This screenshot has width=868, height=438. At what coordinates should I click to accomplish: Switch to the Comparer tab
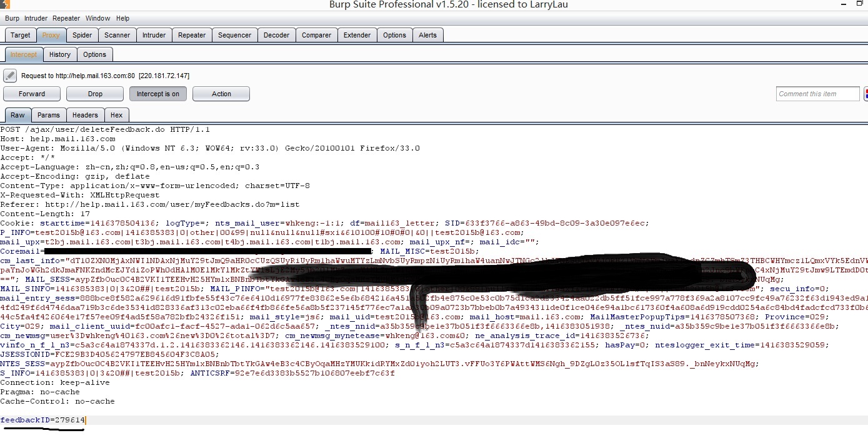[317, 35]
